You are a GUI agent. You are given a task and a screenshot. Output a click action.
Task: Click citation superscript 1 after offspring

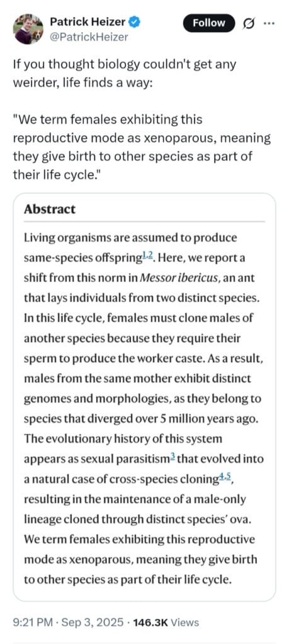145,255
